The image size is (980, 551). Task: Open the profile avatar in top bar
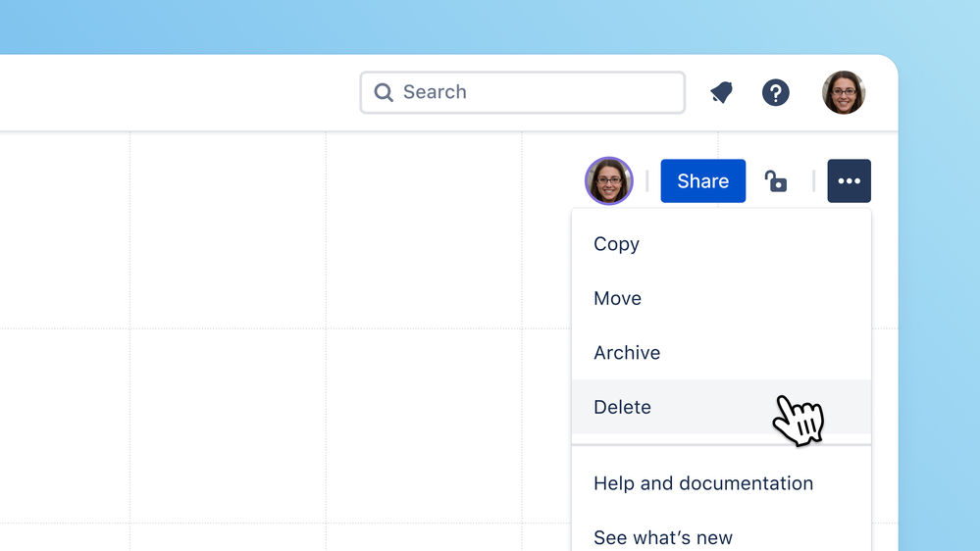tap(843, 92)
